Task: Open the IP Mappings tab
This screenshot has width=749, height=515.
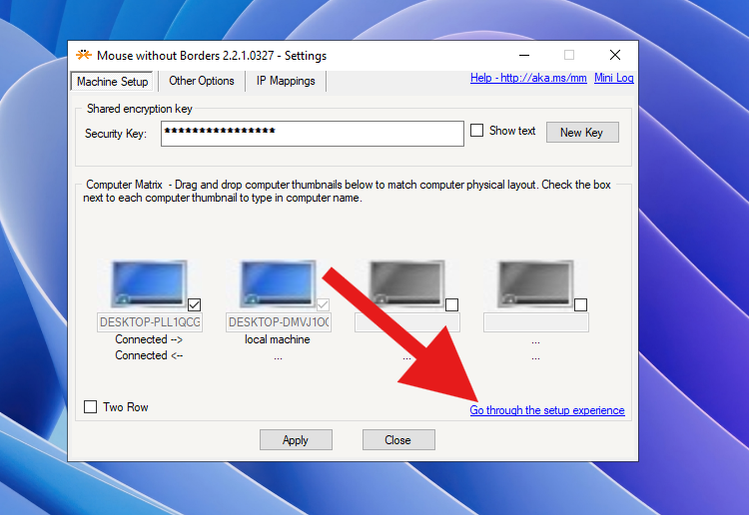Action: click(x=285, y=81)
